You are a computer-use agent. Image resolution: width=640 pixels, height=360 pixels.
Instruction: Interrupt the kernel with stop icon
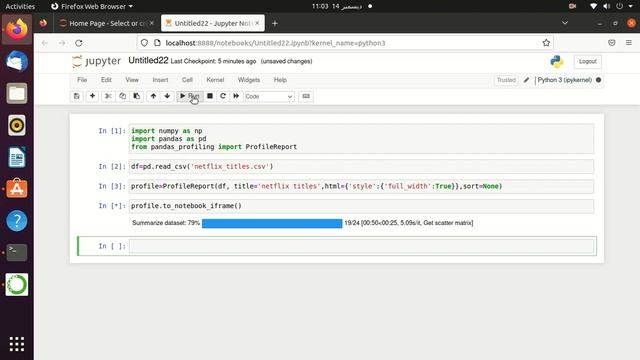tap(210, 96)
